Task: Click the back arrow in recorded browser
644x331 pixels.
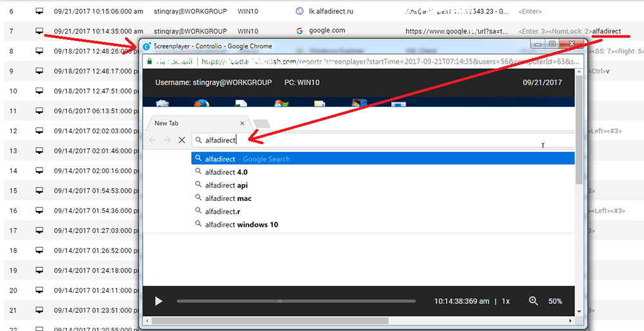Action: pos(153,140)
